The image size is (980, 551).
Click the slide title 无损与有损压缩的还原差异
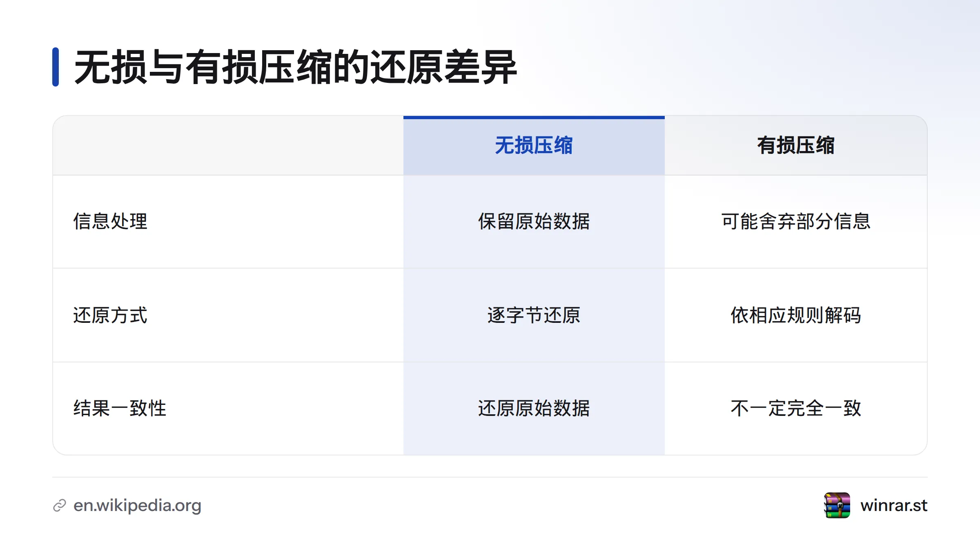tap(296, 67)
